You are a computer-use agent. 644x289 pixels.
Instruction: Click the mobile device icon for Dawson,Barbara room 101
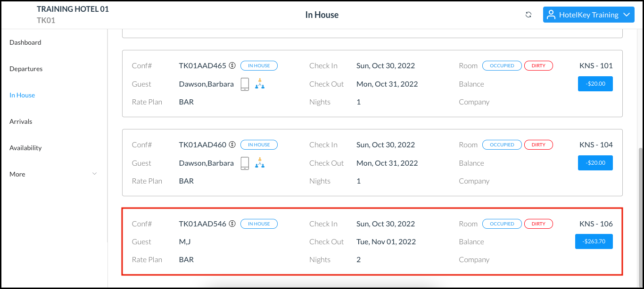(x=244, y=83)
